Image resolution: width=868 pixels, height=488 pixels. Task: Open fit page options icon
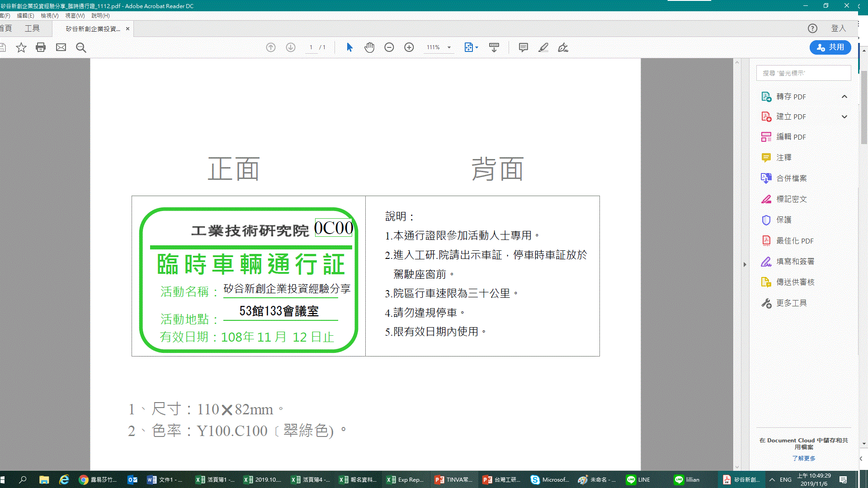pyautogui.click(x=471, y=47)
